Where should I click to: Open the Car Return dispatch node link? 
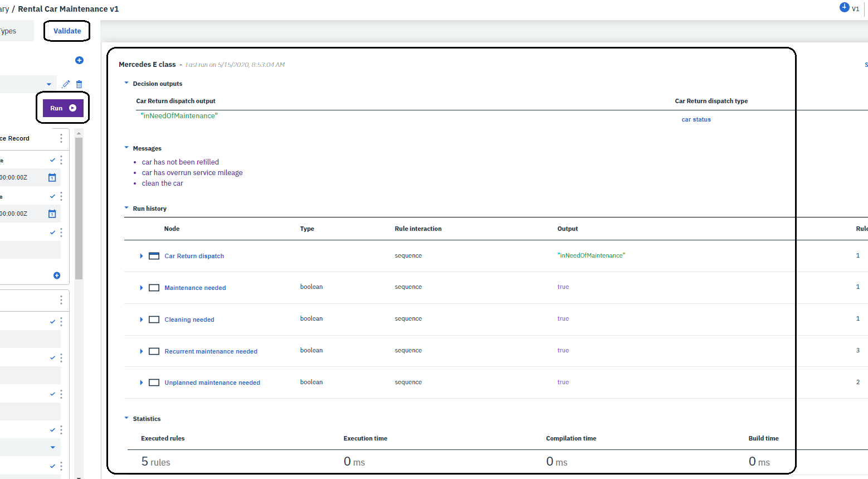[194, 256]
